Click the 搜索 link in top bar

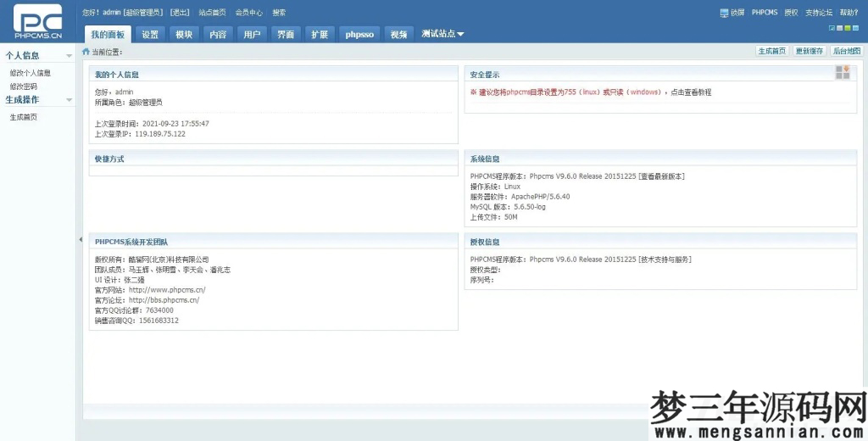point(279,12)
